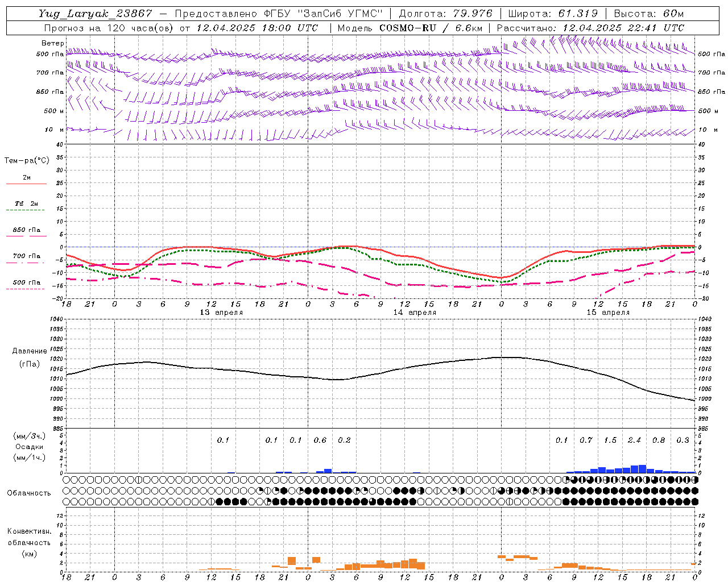Viewport: 728px width, 582px height.
Task: Click the 3-hour precipitation value 0.6
Action: (320, 440)
